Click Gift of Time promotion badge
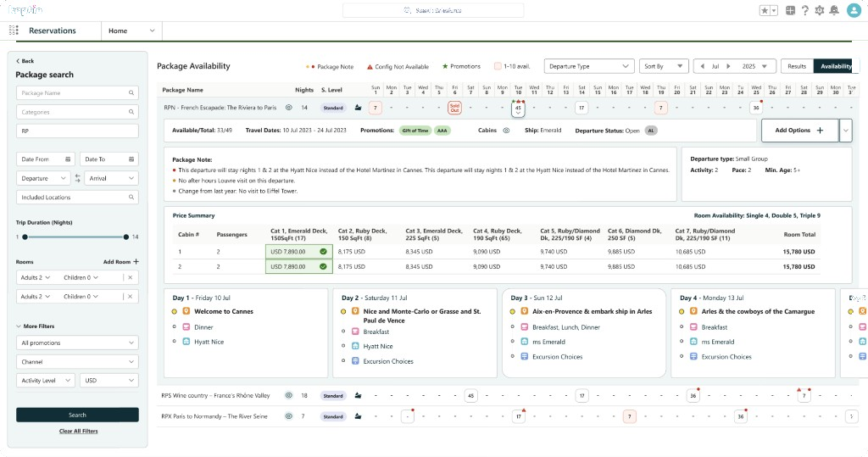This screenshot has width=868, height=457. (x=415, y=131)
